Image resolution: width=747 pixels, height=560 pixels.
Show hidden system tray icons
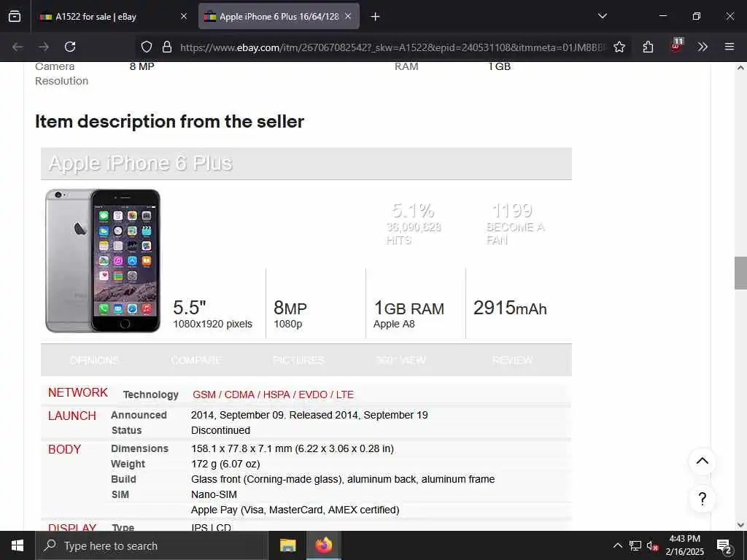pyautogui.click(x=617, y=545)
